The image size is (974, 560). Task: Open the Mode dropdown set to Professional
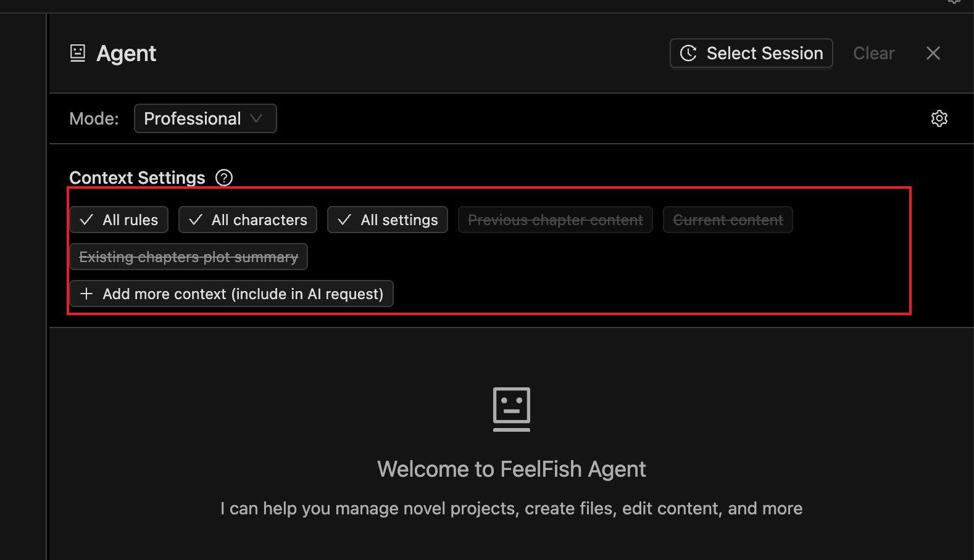click(x=205, y=118)
